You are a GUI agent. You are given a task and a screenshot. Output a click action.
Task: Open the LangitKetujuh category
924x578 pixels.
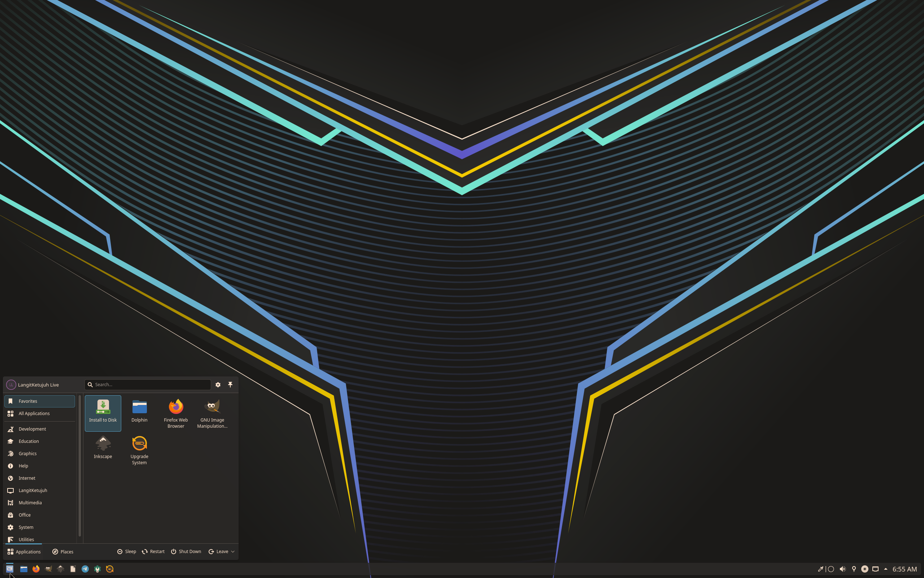(40, 490)
